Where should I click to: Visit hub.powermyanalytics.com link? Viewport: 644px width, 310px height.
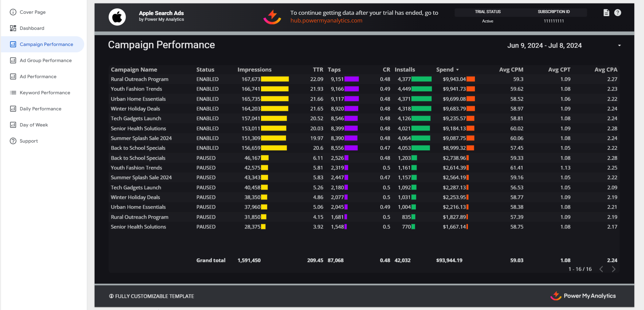click(326, 20)
